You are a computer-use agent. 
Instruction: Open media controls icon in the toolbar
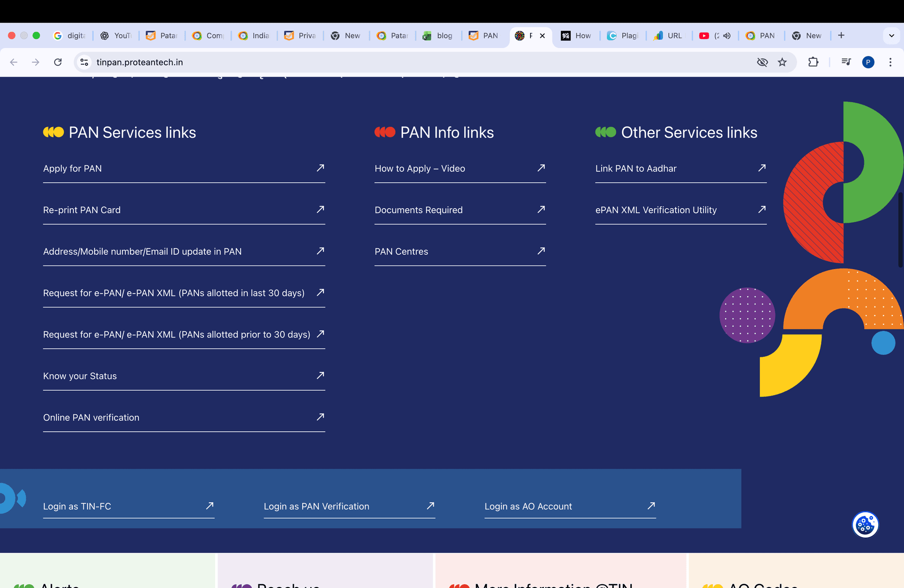click(846, 62)
